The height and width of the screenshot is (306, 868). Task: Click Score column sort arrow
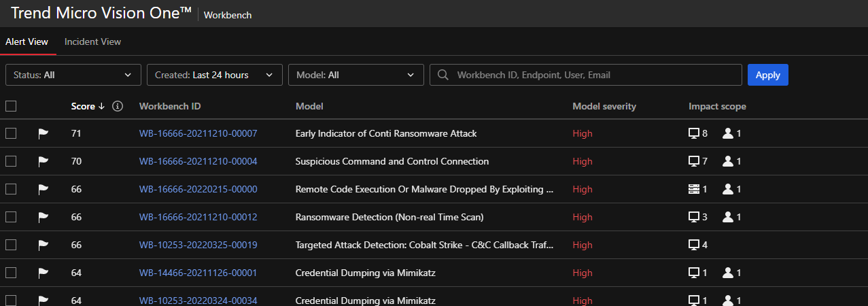coord(101,106)
